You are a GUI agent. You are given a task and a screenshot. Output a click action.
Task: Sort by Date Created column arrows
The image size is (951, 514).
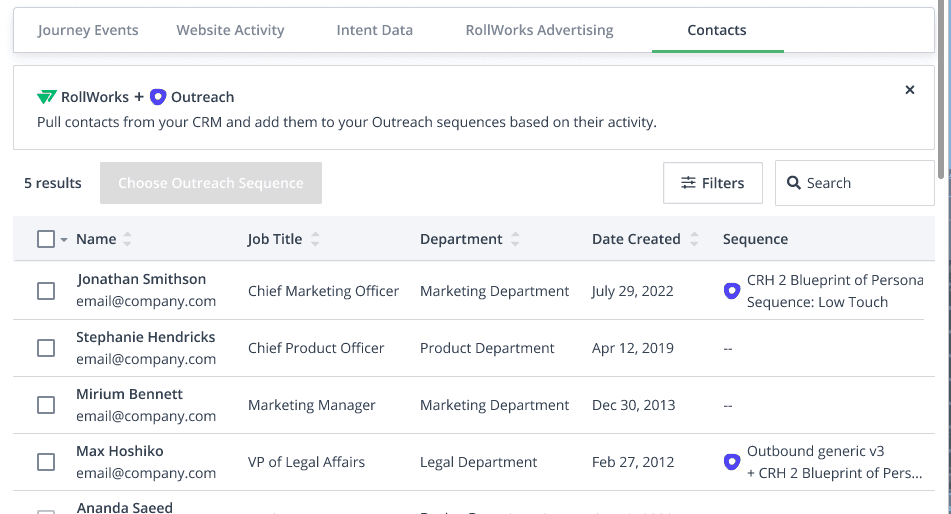point(693,239)
